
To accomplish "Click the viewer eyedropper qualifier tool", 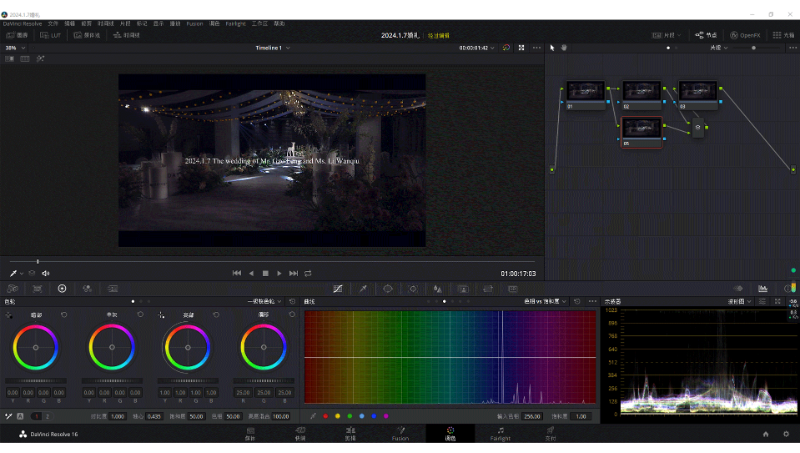I will pos(14,273).
